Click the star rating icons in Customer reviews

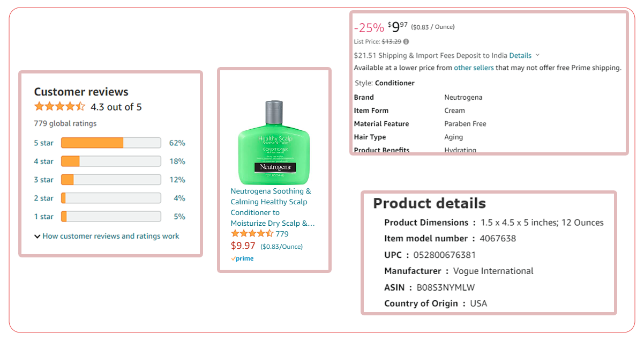59,106
